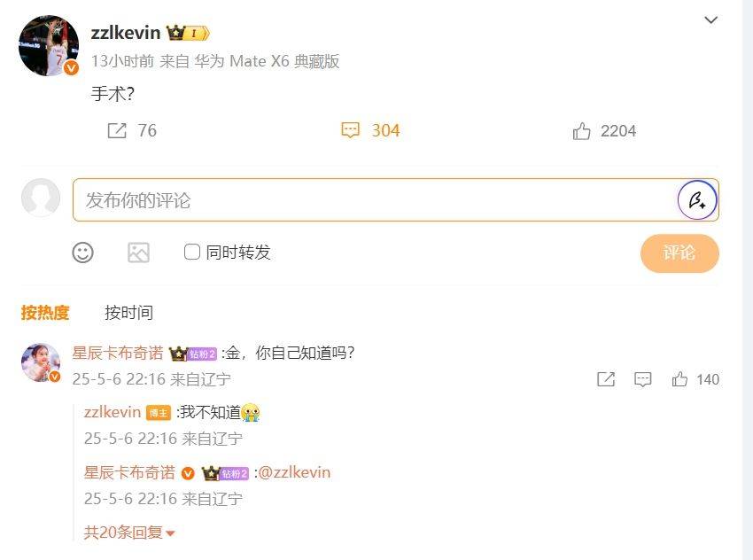Switch to the 按时间 sorting tab
The width and height of the screenshot is (753, 560).
[128, 313]
